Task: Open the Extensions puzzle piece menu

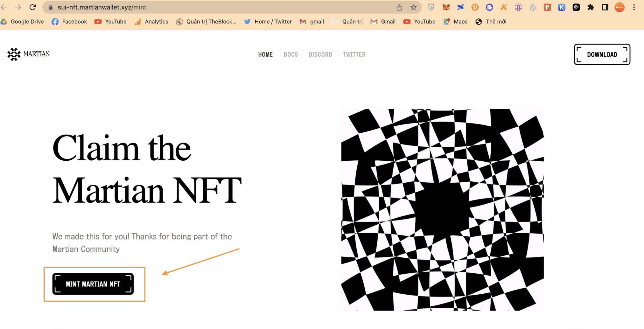Action: [591, 7]
